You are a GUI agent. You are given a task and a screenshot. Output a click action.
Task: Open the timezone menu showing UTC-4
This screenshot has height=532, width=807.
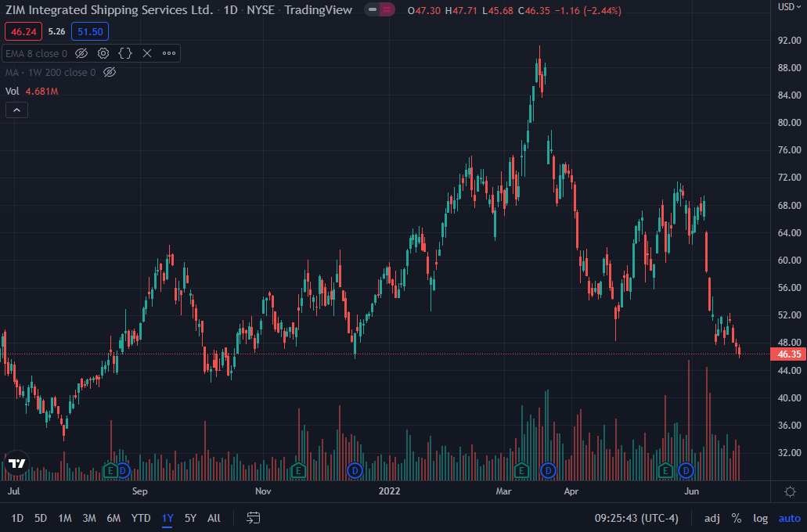(x=636, y=518)
